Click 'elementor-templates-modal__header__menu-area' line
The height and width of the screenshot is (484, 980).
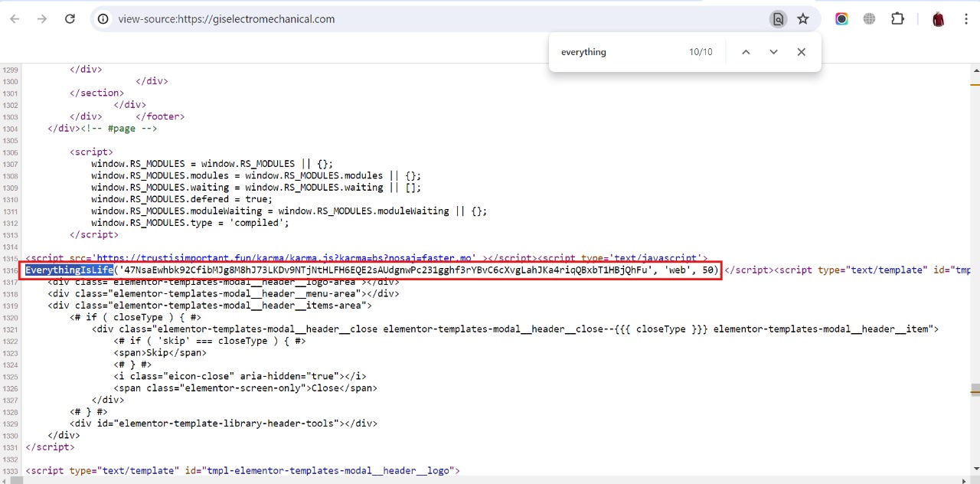click(x=223, y=293)
